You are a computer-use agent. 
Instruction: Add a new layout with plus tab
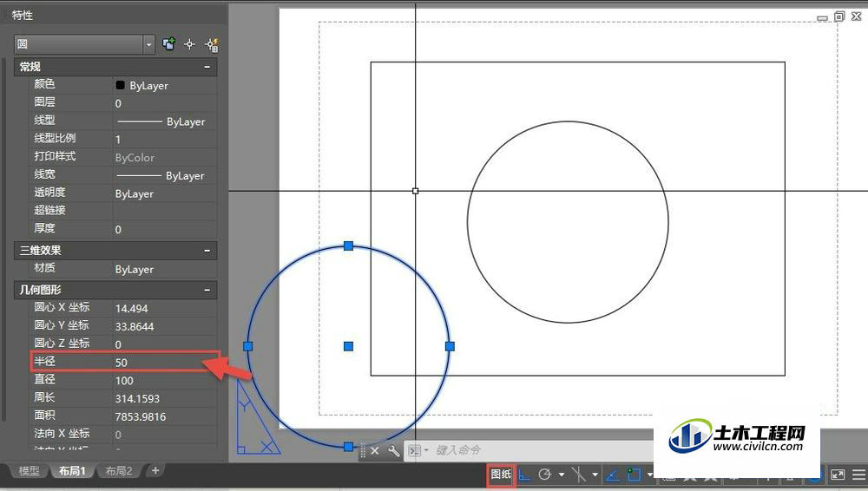pos(155,470)
